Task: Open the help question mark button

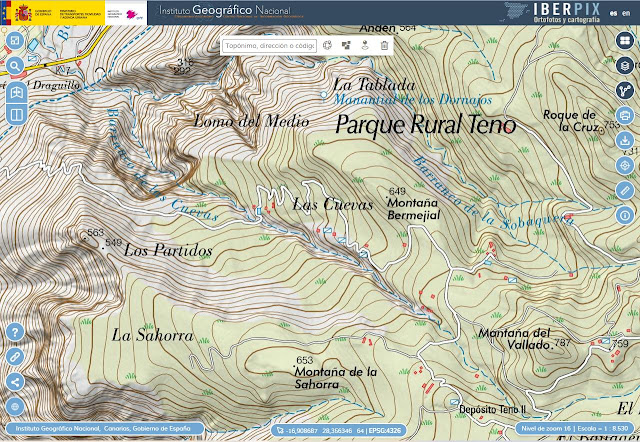Action: pyautogui.click(x=15, y=331)
